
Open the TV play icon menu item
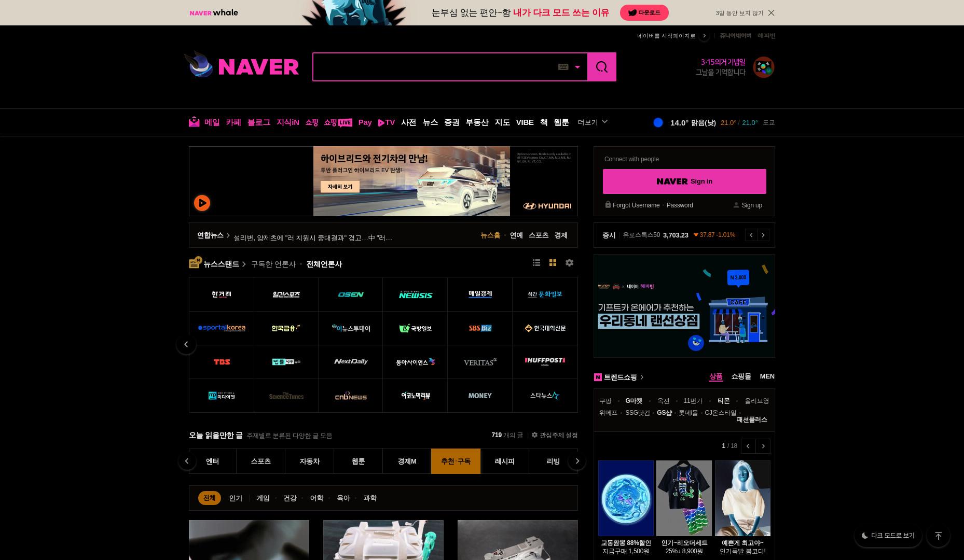click(387, 122)
